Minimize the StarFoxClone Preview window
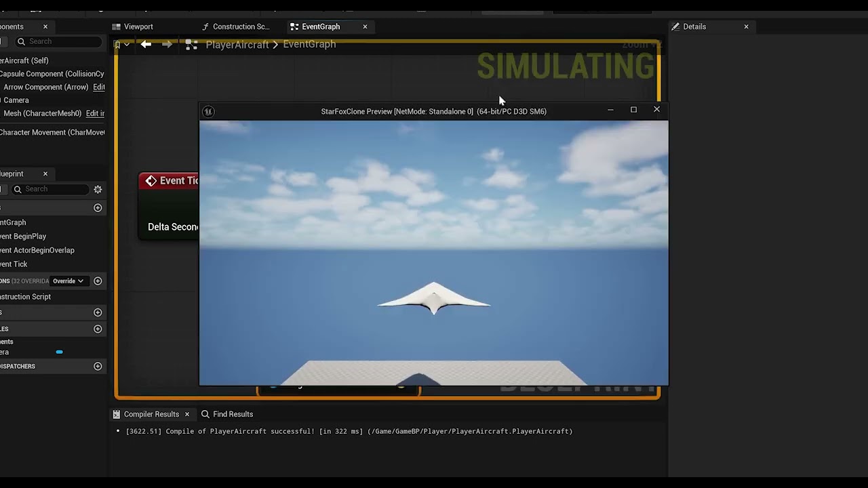The image size is (868, 488). click(610, 109)
